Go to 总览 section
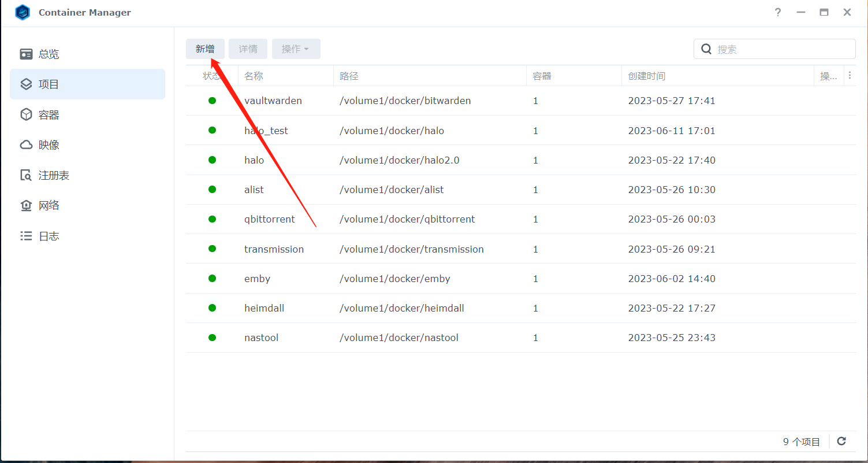Image resolution: width=868 pixels, height=463 pixels. [87, 54]
